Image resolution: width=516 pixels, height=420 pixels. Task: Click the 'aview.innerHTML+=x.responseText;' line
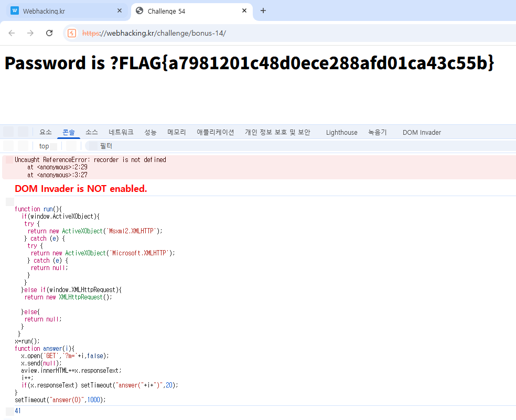point(71,371)
